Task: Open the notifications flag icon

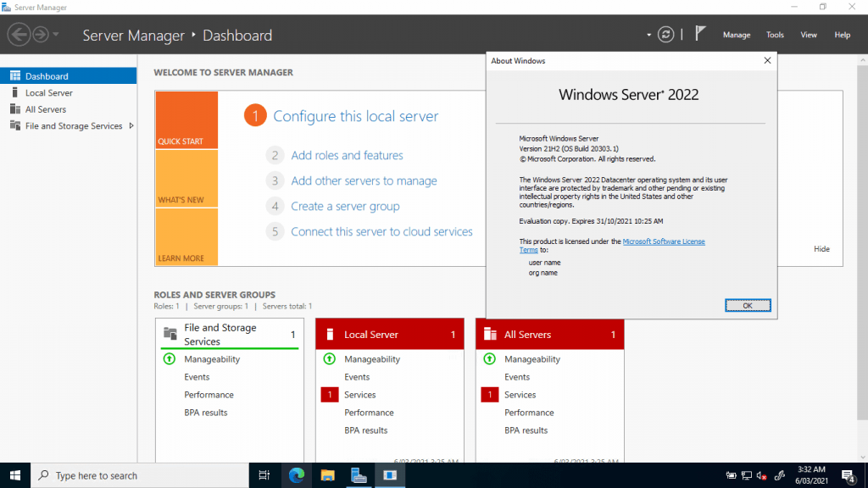Action: pyautogui.click(x=700, y=32)
